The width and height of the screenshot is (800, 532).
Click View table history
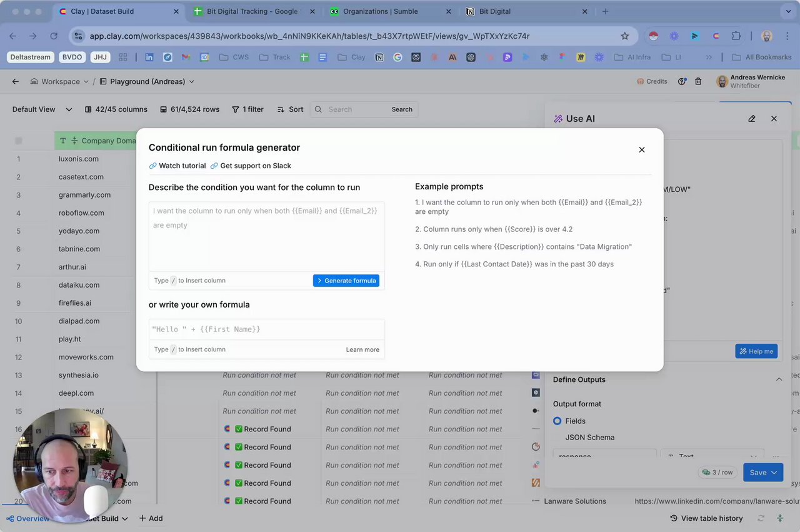706,518
